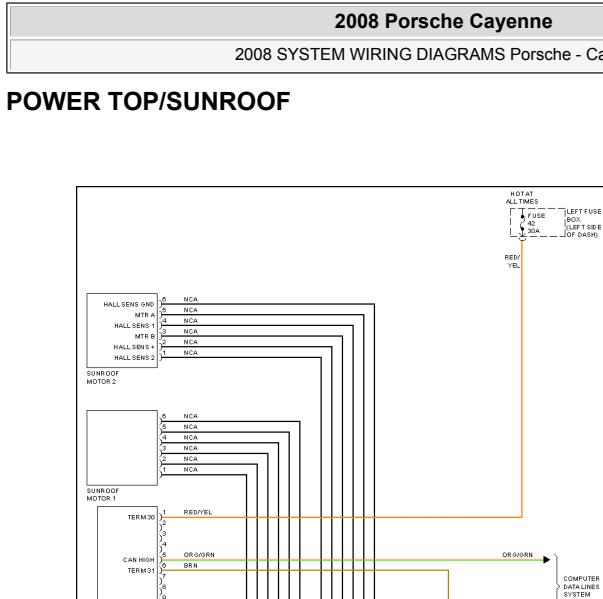Click the 'COMPUTER DATA LINES SYSTEM' reference text
Image resolution: width=603 pixels, height=599 pixels.
pos(581,586)
